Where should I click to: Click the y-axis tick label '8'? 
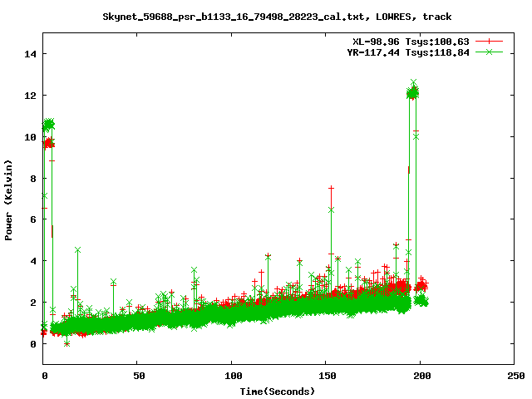[x=33, y=179]
